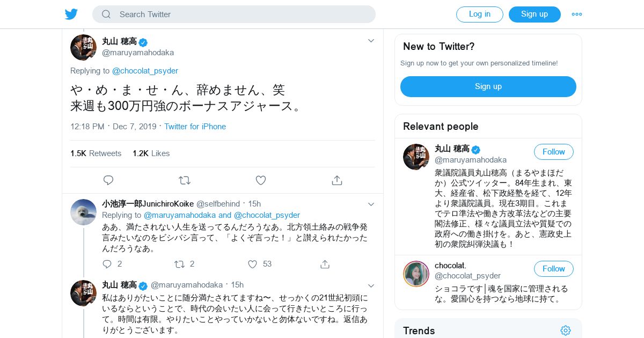
Task: Expand the main tweet's chevron menu
Action: tap(371, 41)
